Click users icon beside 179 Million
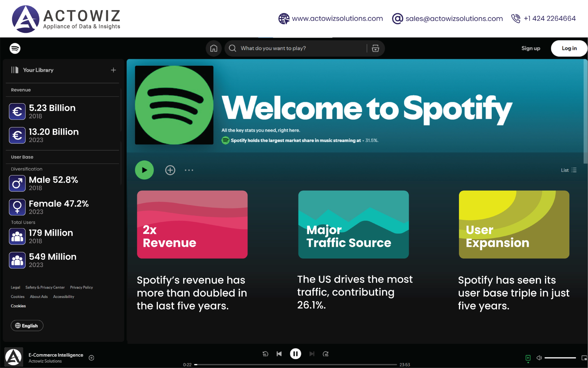 17,236
